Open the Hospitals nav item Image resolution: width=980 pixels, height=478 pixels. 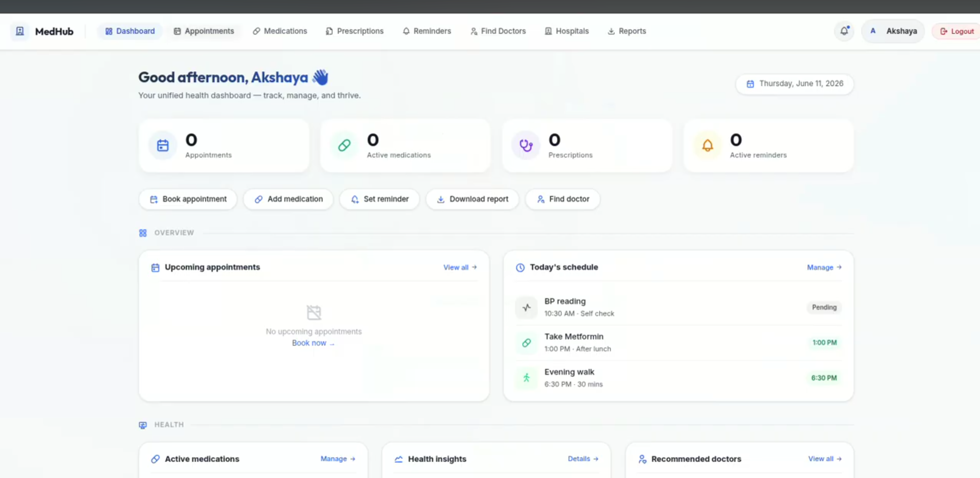tap(567, 31)
